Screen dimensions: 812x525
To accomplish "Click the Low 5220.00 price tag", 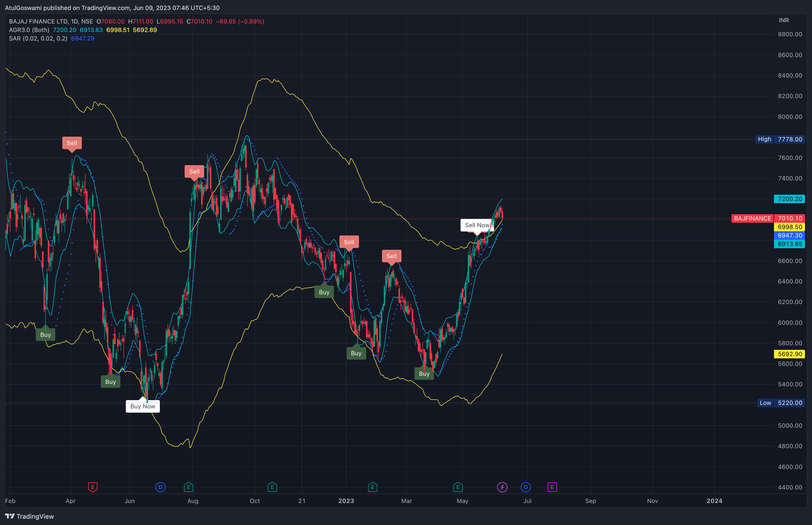I will click(781, 403).
